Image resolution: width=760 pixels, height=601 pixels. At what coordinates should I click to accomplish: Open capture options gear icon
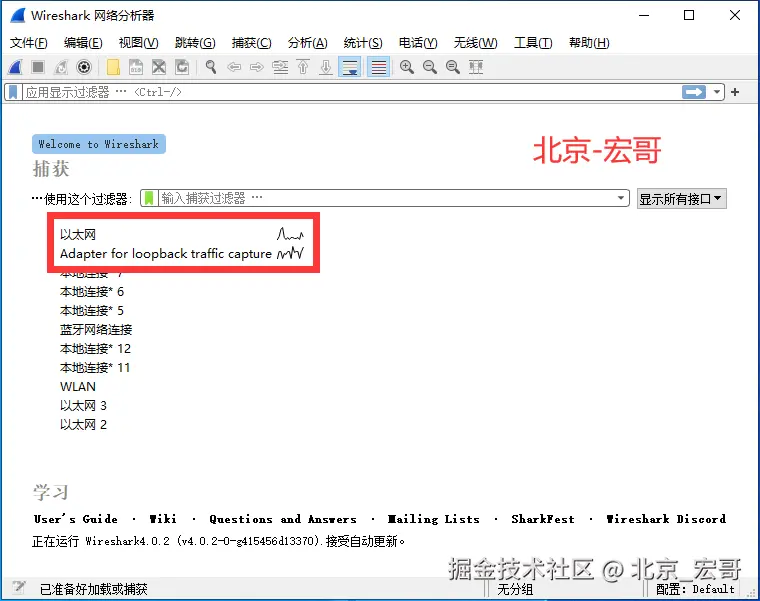click(x=84, y=67)
